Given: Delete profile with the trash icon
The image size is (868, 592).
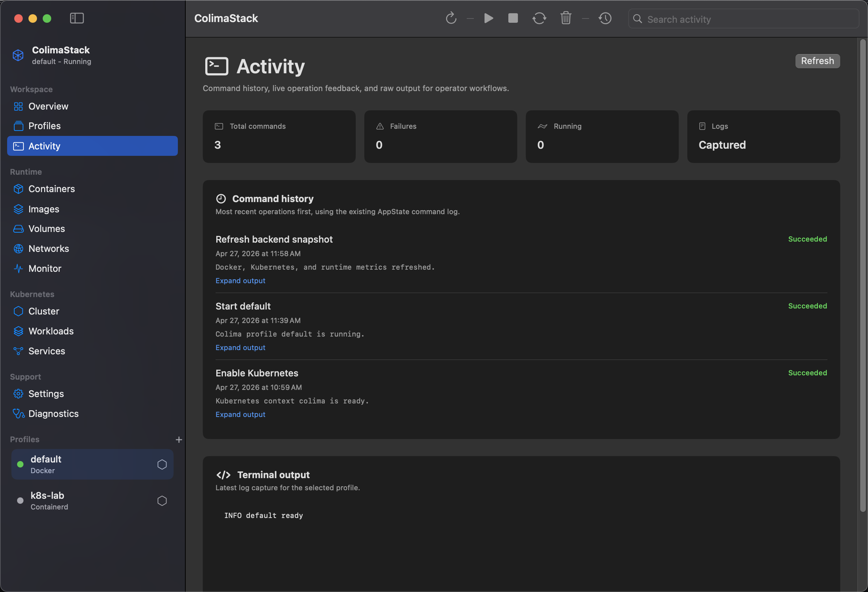Looking at the screenshot, I should (566, 18).
